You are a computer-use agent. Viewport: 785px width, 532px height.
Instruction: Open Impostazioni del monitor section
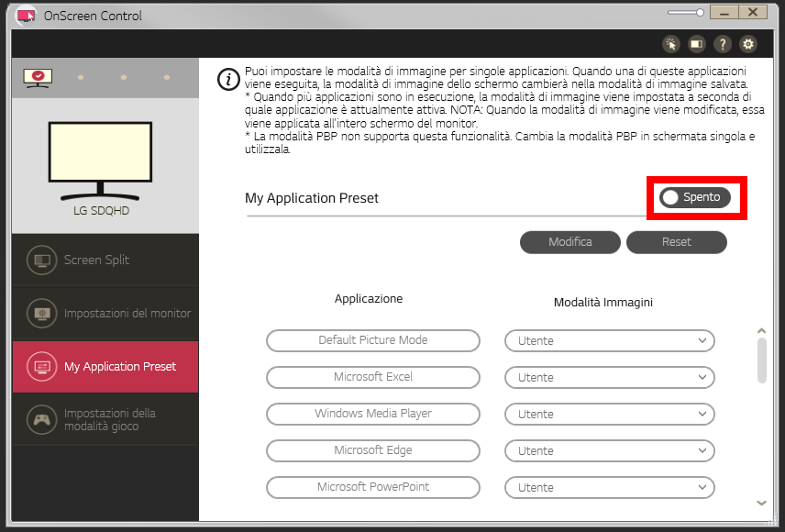pyautogui.click(x=105, y=313)
